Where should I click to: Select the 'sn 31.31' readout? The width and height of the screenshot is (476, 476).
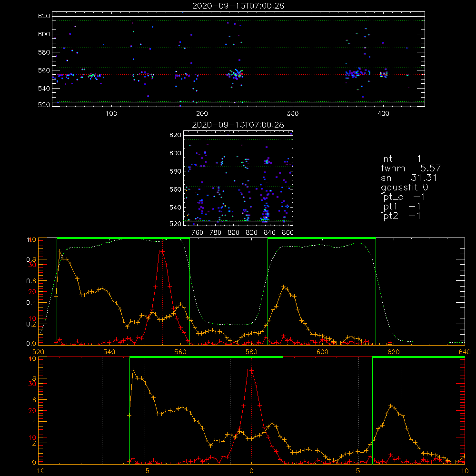tap(408, 178)
